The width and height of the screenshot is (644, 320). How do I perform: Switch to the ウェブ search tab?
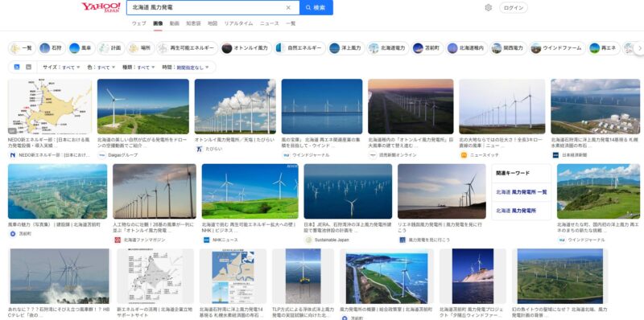(x=138, y=23)
